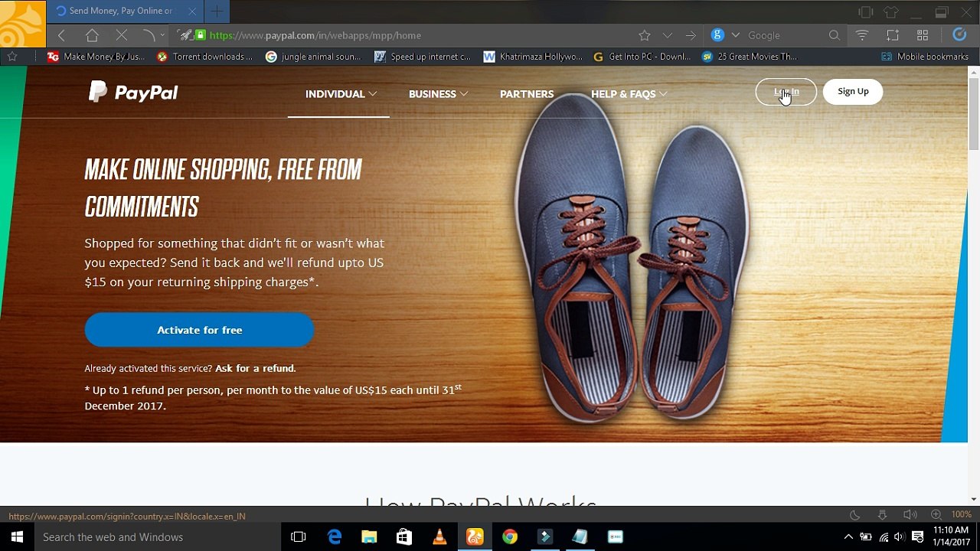Expand the HELP & FAQS menu
The height and width of the screenshot is (551, 980).
[x=629, y=94]
